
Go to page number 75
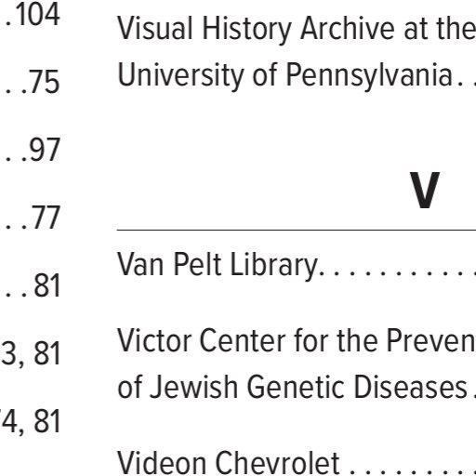coord(44,82)
